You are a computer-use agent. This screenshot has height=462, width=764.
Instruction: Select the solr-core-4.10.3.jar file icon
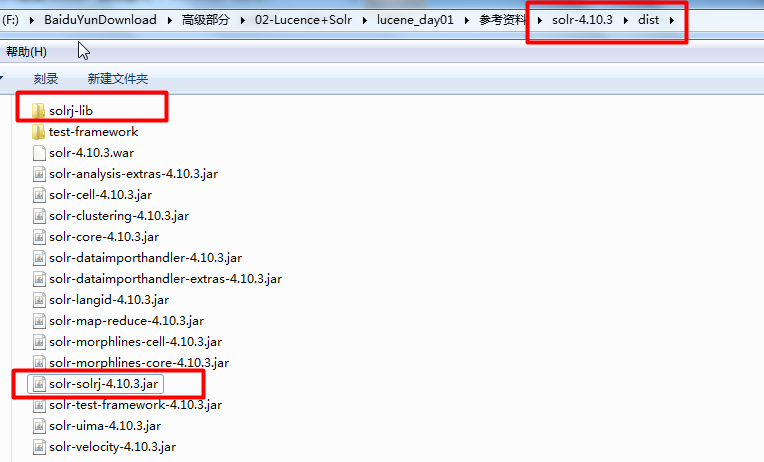click(39, 236)
